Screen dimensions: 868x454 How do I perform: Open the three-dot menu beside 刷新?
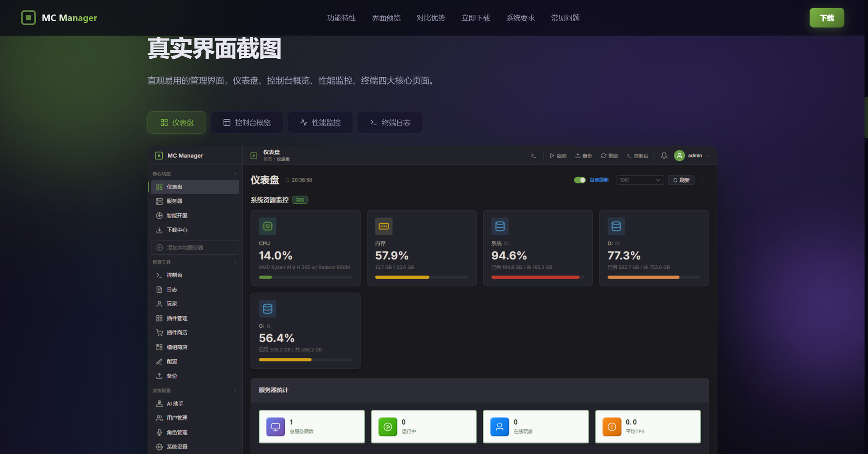(x=702, y=180)
